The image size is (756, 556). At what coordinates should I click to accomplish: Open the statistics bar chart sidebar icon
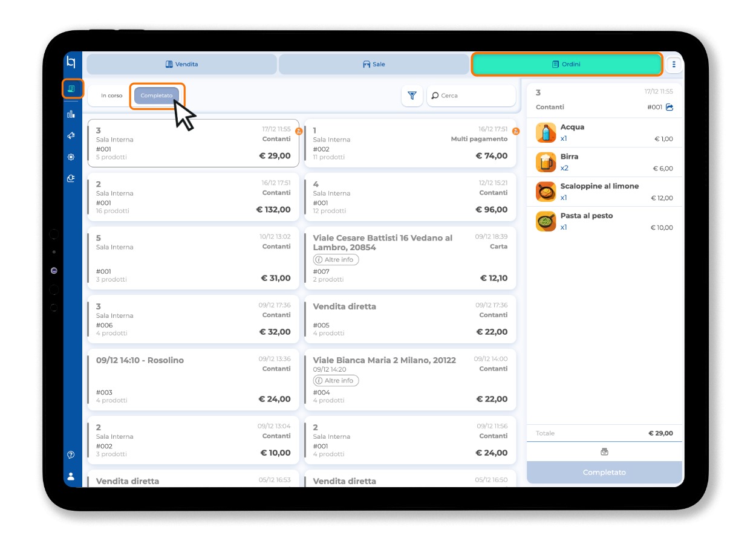click(71, 114)
